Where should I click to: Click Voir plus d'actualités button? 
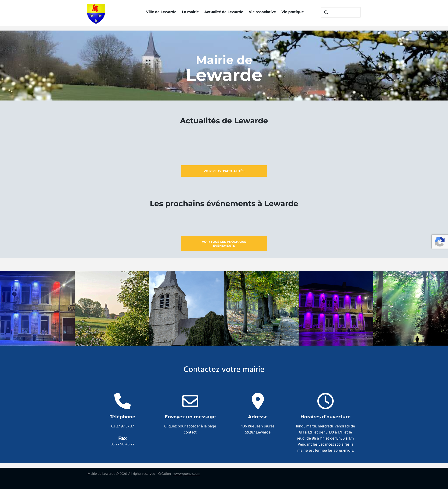(x=224, y=171)
